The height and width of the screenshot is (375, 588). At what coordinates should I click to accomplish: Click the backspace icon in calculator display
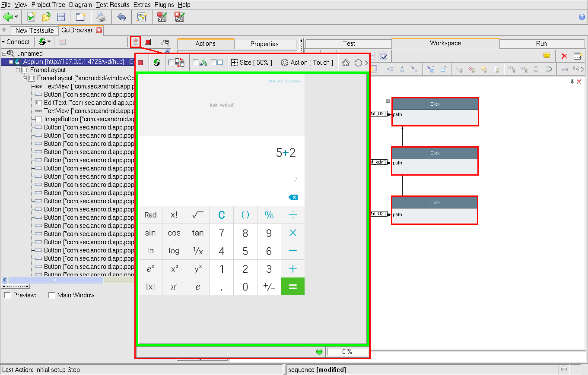(293, 197)
